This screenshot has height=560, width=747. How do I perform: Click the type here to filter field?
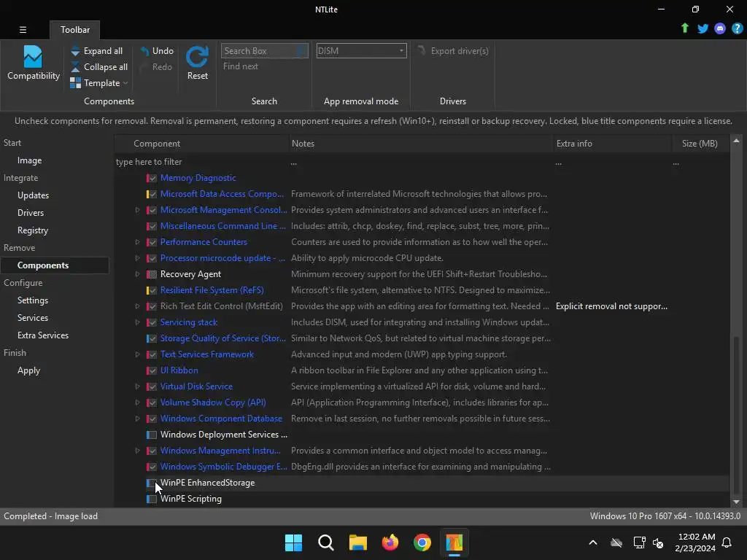click(201, 162)
